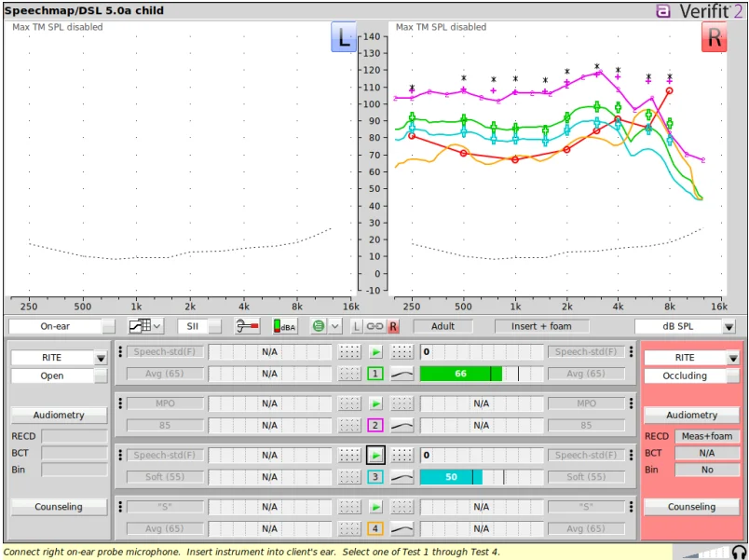Open the graph/table view format icon
This screenshot has width=749, height=560.
point(145,326)
